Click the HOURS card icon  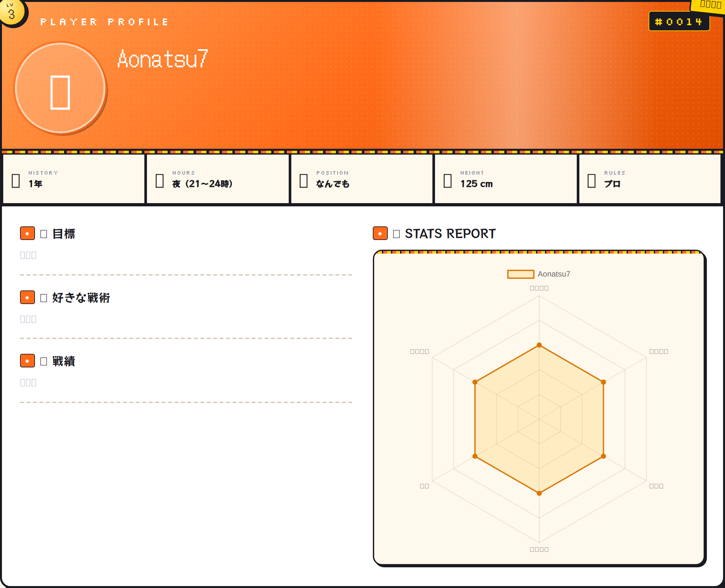pos(160,180)
